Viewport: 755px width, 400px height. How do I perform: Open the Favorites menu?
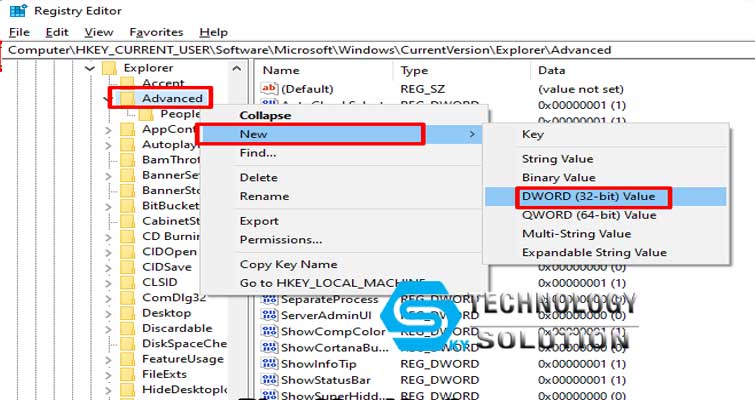click(156, 32)
